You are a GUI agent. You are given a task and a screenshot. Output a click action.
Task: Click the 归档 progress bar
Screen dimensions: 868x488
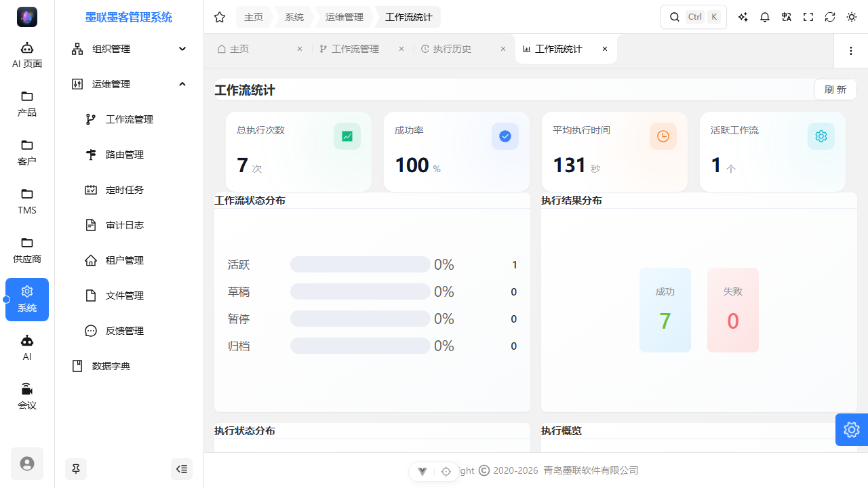point(360,346)
